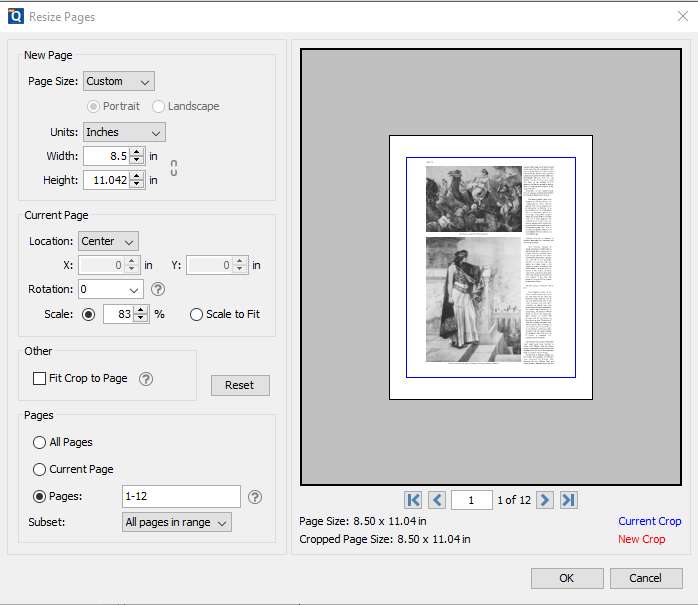
Task: Click the Y offset field
Action: [210, 265]
